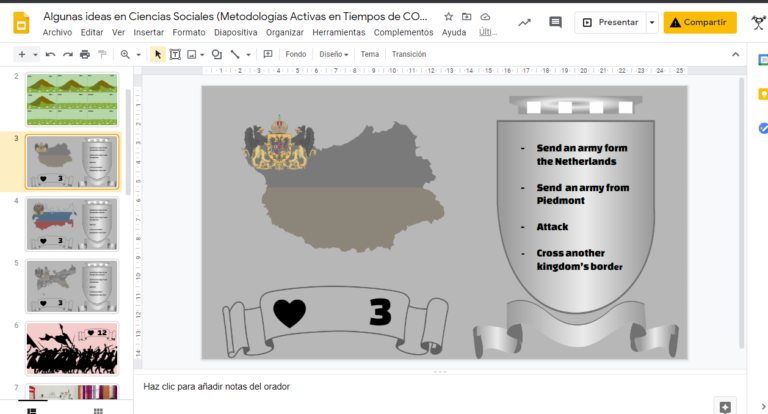The height and width of the screenshot is (414, 768).
Task: Click the Presentar button
Action: pyautogui.click(x=610, y=23)
